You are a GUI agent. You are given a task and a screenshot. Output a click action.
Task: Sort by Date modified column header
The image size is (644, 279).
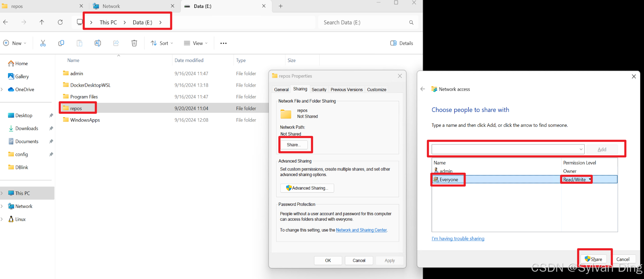pos(189,60)
